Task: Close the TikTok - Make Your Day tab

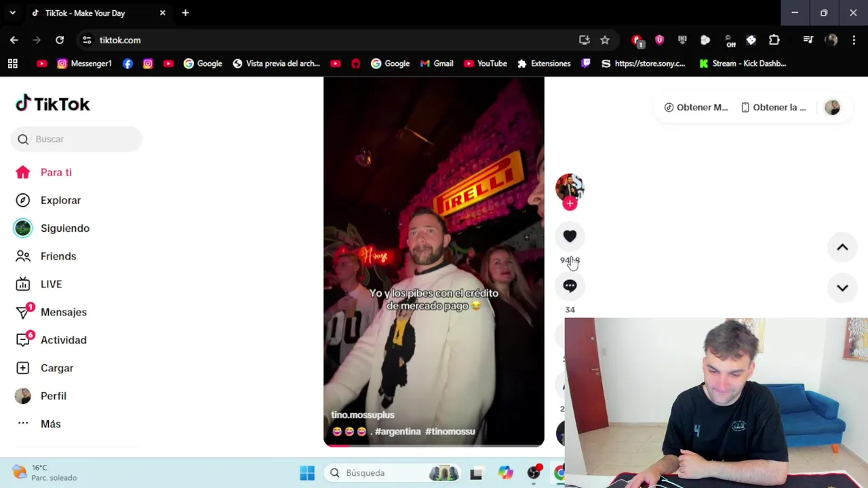Action: coord(163,13)
